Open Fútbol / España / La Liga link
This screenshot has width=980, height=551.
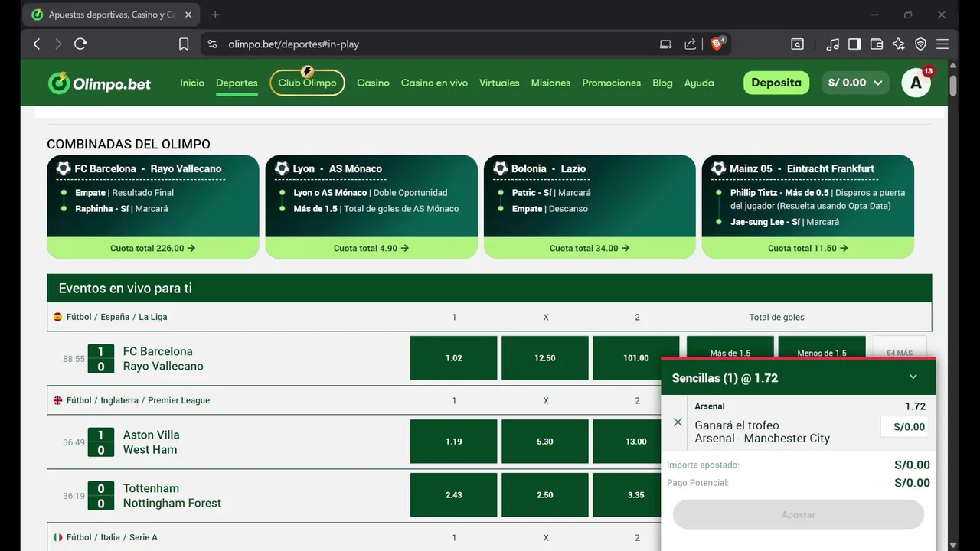pyautogui.click(x=116, y=317)
